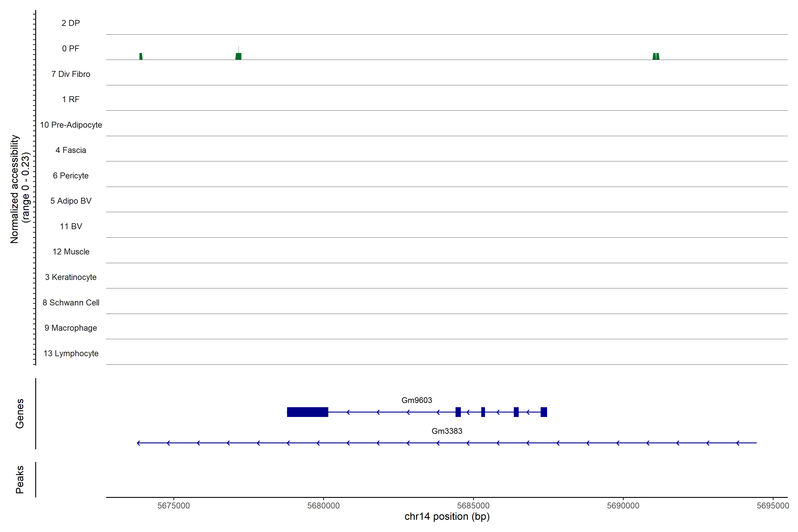
Task: Click the leftmost green PF peak
Action: pyautogui.click(x=141, y=56)
